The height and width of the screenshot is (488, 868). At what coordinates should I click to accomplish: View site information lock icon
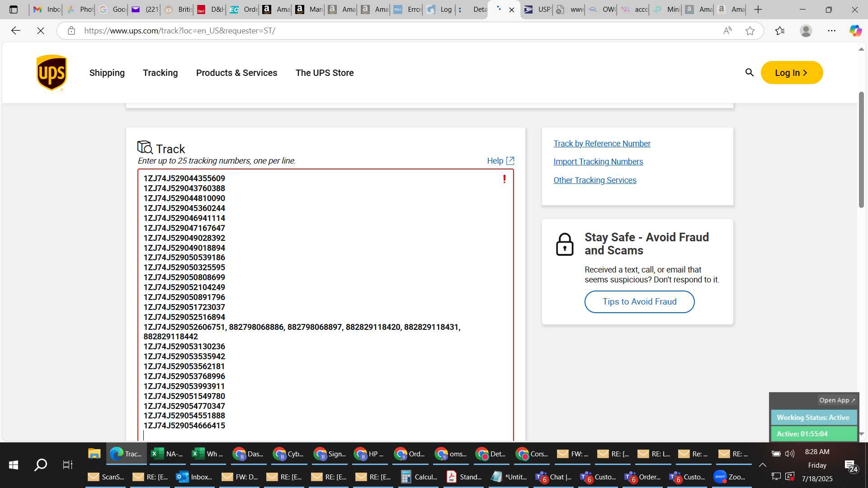pos(71,31)
